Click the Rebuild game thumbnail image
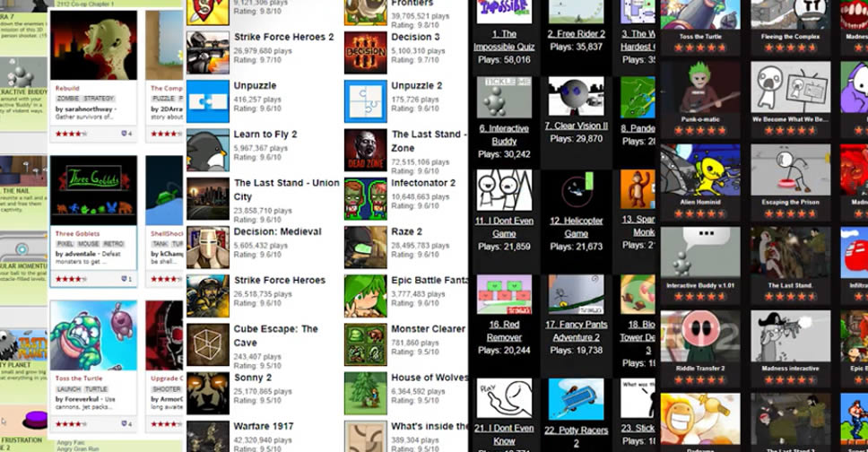This screenshot has height=452, width=868. 94,45
